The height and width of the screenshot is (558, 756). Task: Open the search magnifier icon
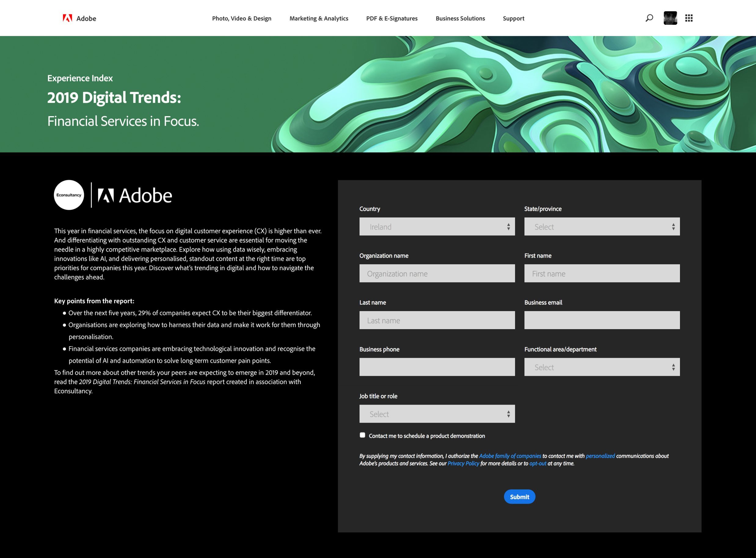pyautogui.click(x=649, y=18)
